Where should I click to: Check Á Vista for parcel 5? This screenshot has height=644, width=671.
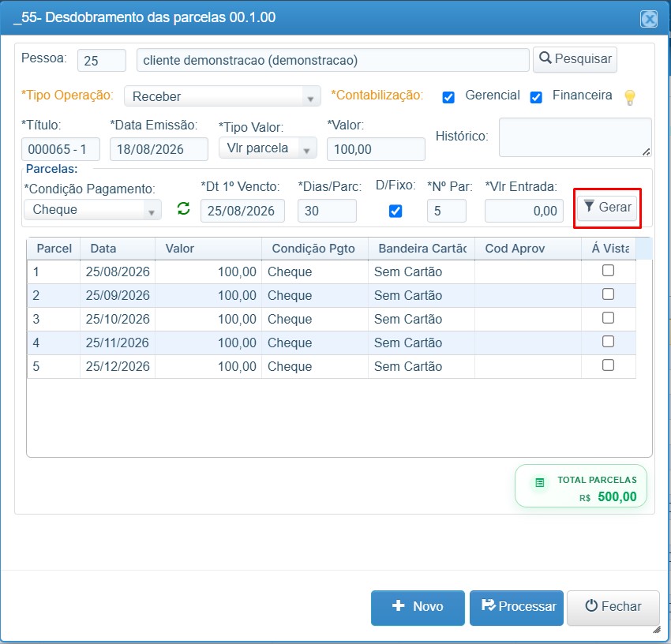coord(608,365)
